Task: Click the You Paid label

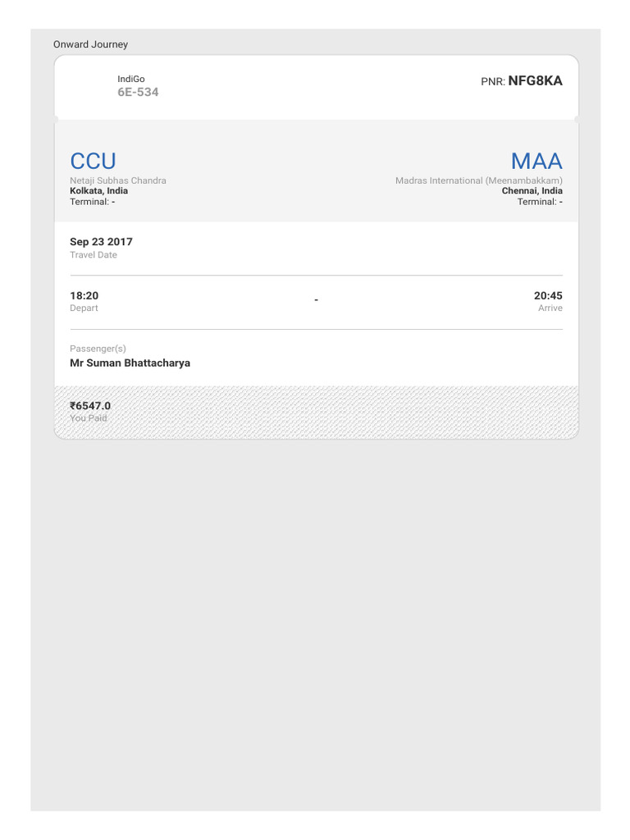Action: click(x=89, y=418)
